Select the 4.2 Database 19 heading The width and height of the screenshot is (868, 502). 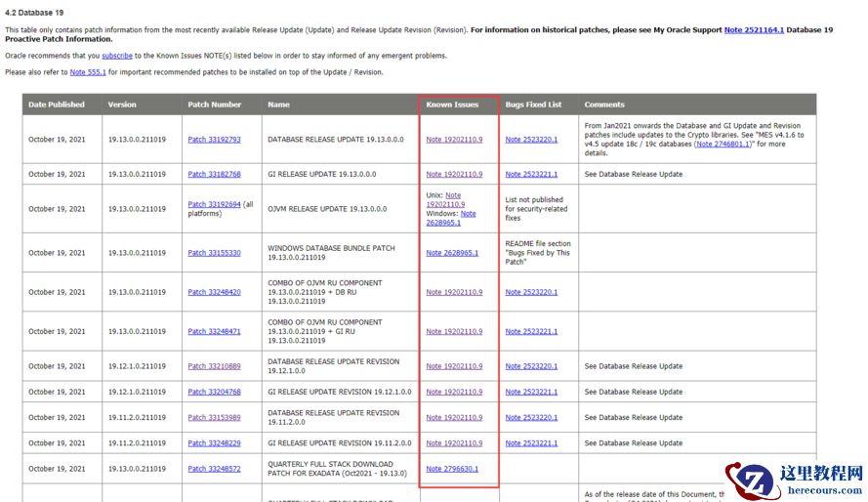pos(34,12)
